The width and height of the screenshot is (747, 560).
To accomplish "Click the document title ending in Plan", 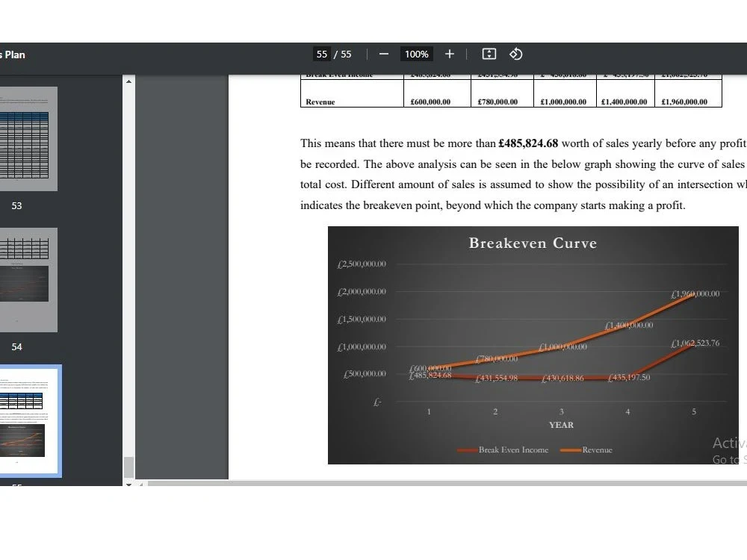I will pyautogui.click(x=13, y=55).
